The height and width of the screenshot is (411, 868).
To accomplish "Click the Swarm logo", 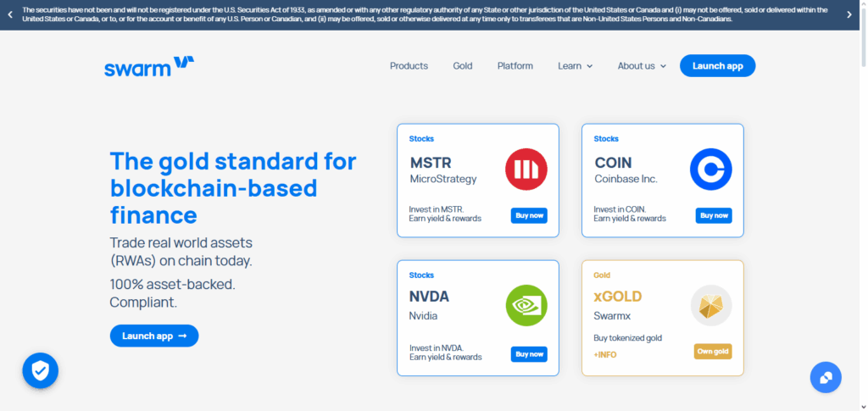I will pyautogui.click(x=149, y=66).
